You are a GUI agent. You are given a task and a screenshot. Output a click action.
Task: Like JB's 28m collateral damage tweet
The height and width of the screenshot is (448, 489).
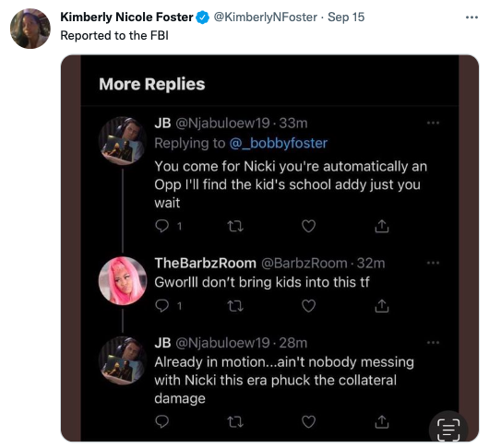point(309,422)
